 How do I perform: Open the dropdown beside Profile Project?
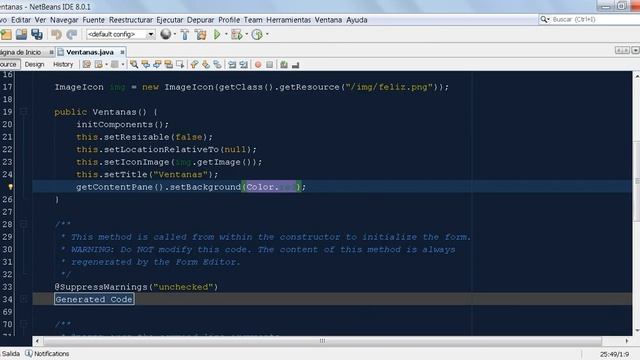tap(267, 34)
